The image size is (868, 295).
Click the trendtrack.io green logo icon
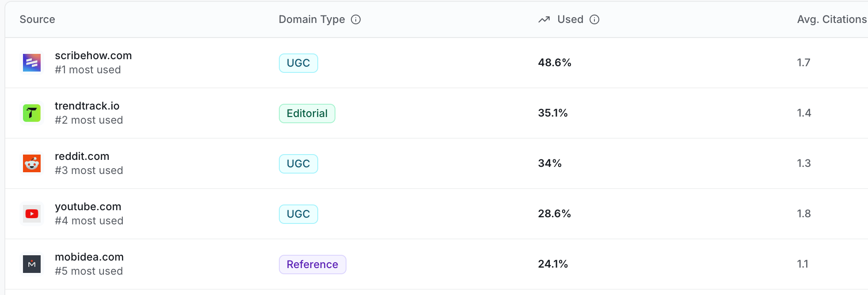(x=32, y=113)
